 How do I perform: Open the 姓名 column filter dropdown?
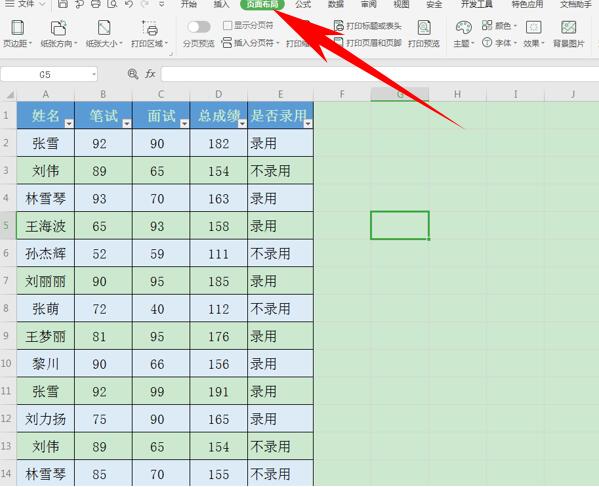(x=69, y=123)
